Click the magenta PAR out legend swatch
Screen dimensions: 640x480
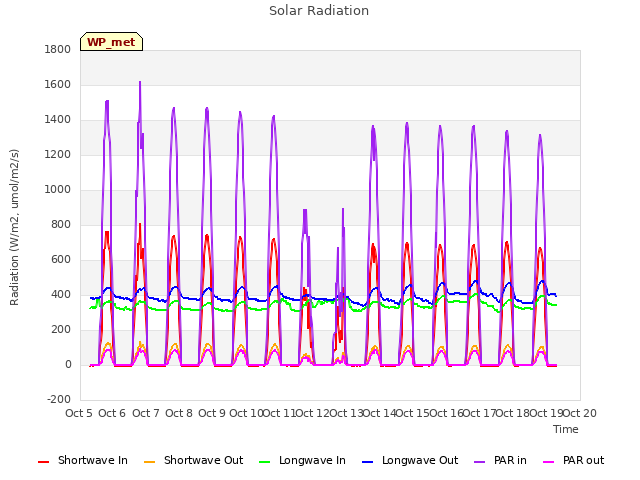click(549, 462)
